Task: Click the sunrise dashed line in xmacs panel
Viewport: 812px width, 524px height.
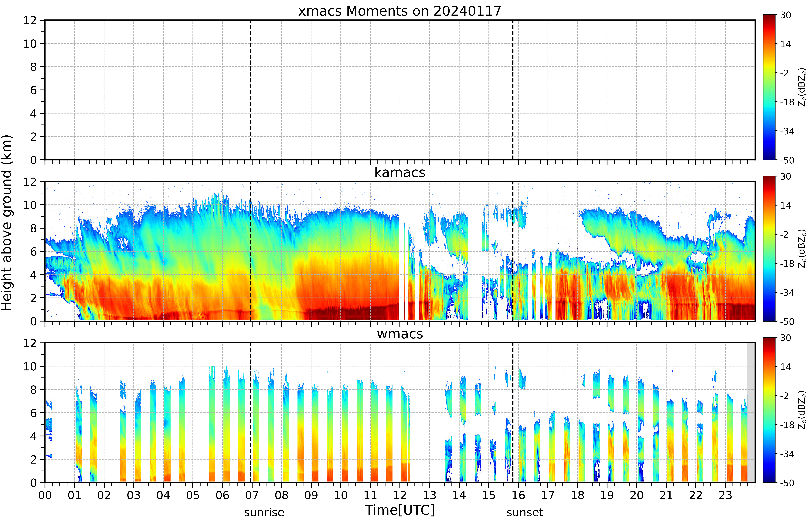Action: (x=251, y=90)
